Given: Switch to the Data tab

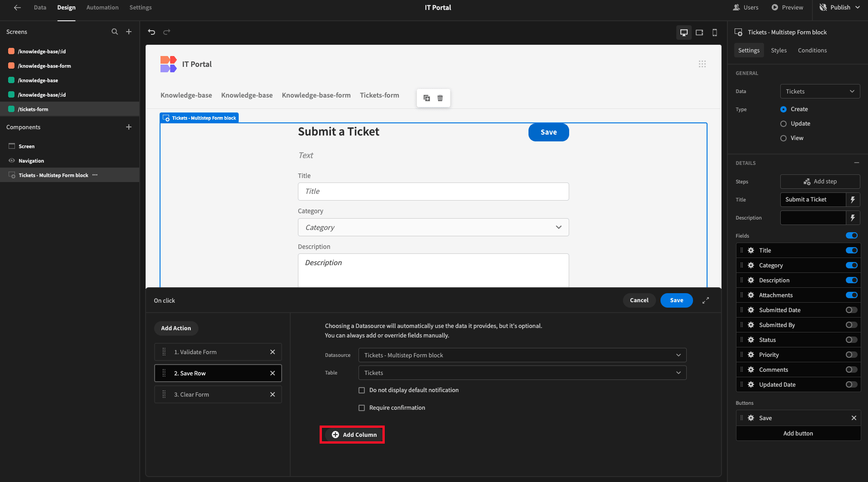Looking at the screenshot, I should point(40,7).
